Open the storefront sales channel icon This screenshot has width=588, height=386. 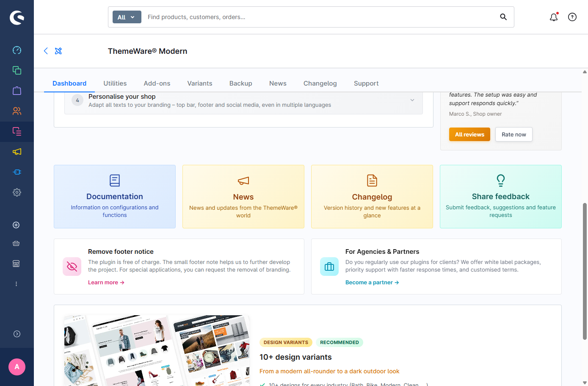pos(16,264)
